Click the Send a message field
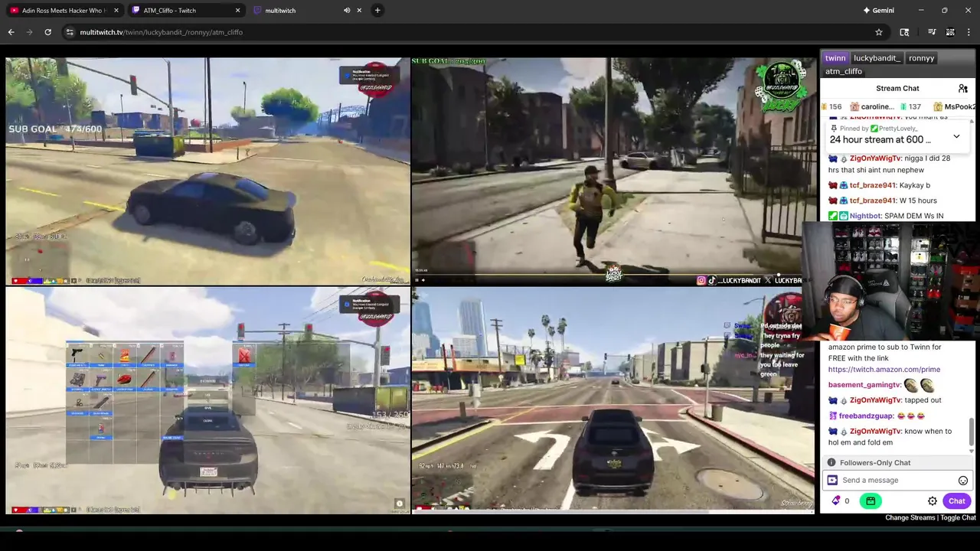Viewport: 980px width, 551px height. tap(897, 481)
